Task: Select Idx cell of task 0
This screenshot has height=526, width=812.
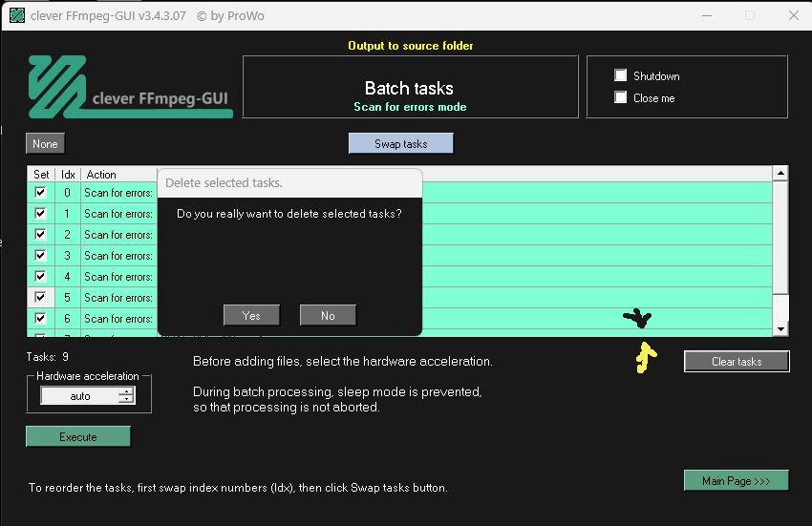Action: click(x=67, y=193)
